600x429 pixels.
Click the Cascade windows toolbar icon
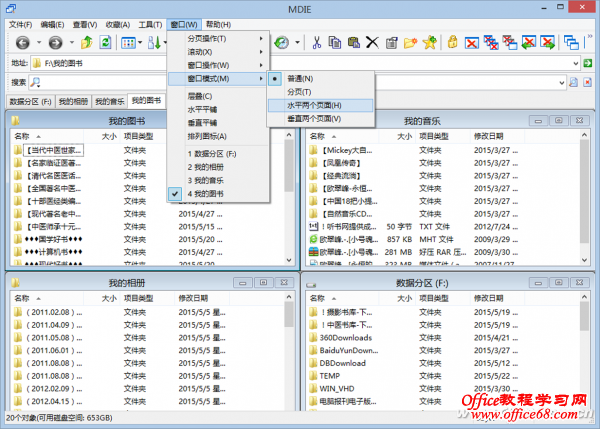(571, 42)
